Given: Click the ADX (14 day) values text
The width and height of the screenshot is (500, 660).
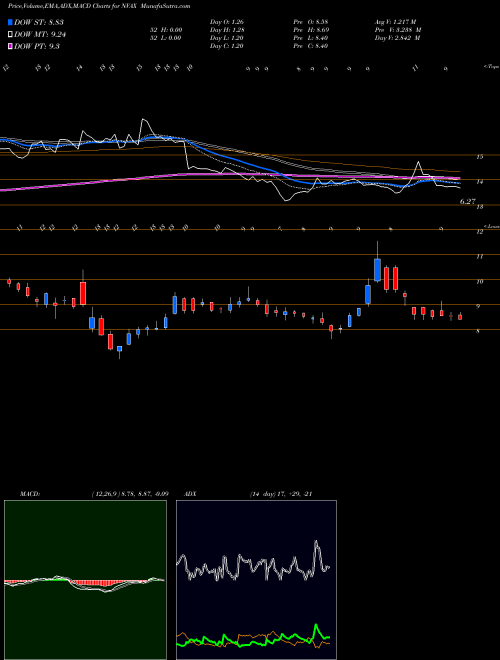Looking at the screenshot, I should point(280,494).
